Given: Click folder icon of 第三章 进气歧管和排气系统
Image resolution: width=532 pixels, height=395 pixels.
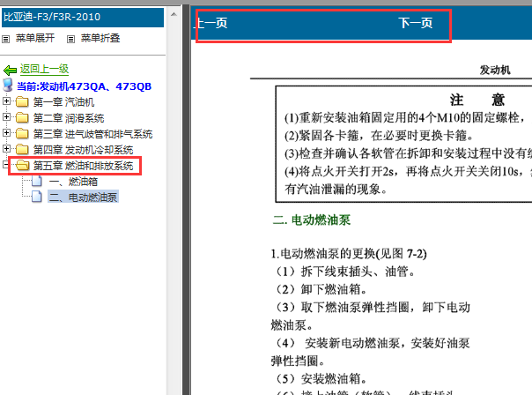Looking at the screenshot, I should [x=22, y=133].
